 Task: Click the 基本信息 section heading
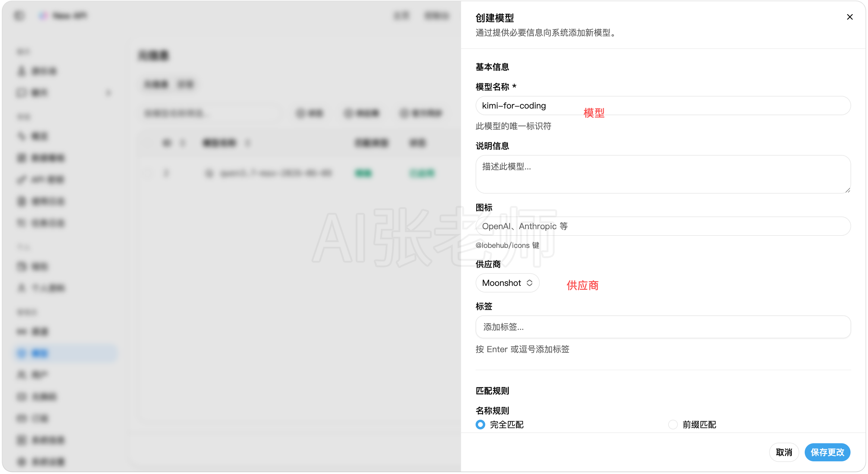coord(492,67)
